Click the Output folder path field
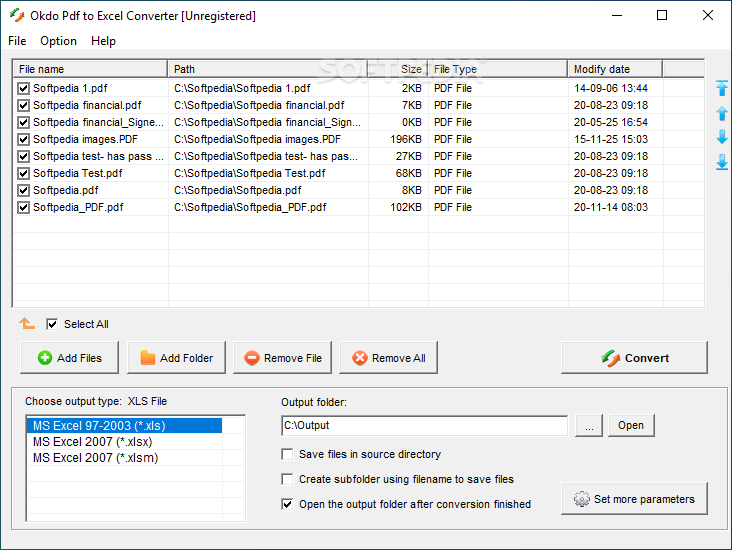Screen dimensions: 732x550 pyautogui.click(x=425, y=425)
